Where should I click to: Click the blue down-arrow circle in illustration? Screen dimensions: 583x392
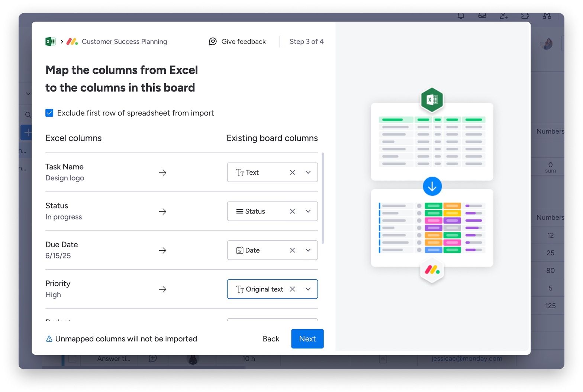pyautogui.click(x=432, y=186)
